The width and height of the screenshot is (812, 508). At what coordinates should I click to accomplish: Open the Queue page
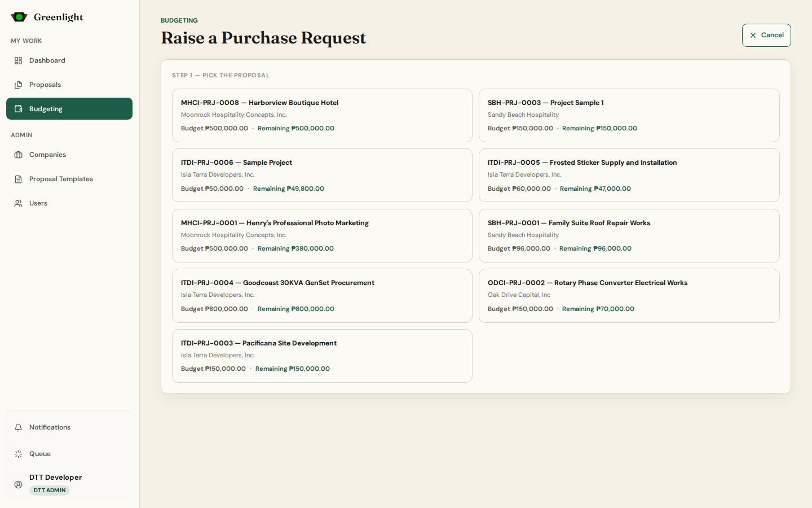coord(69,454)
